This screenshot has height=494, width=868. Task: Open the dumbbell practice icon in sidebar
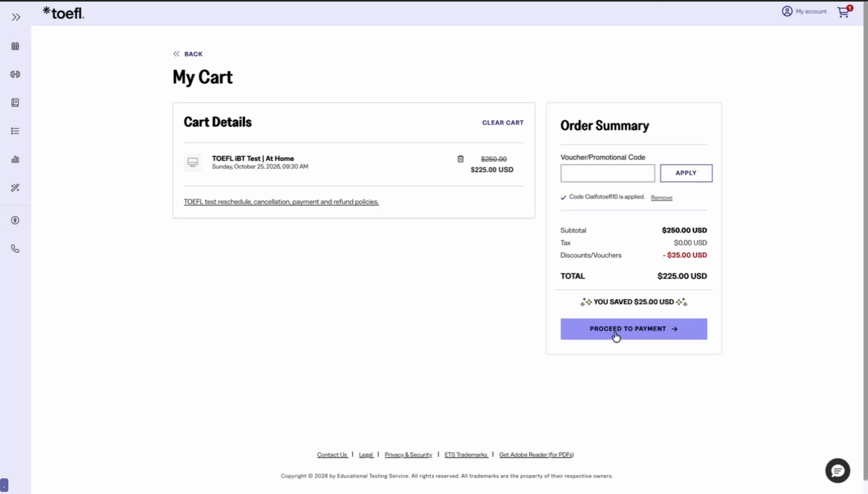15,74
